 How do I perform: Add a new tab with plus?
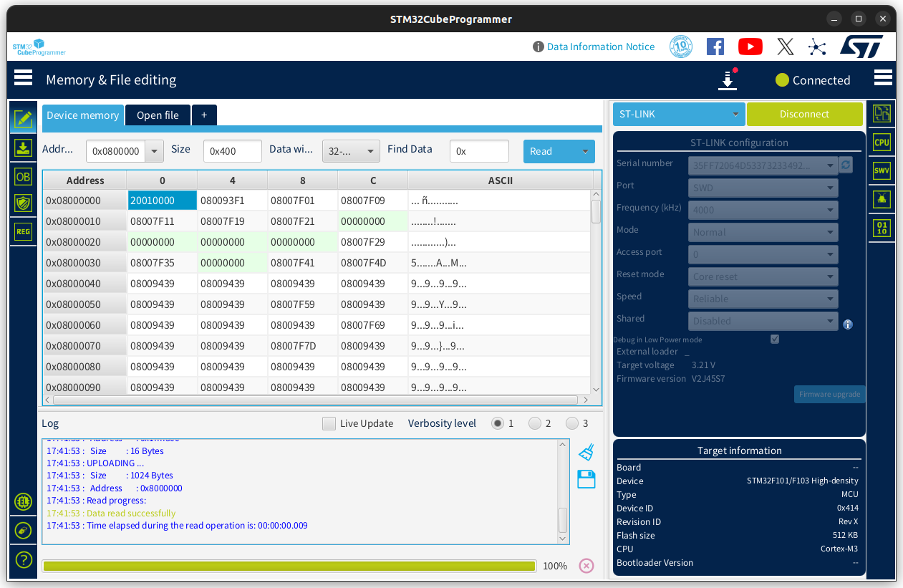(x=204, y=115)
